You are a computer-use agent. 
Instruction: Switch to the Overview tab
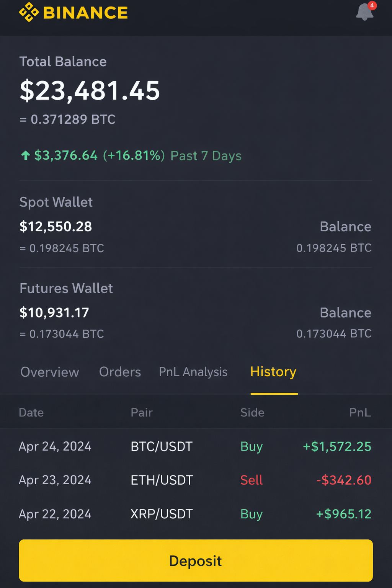pos(50,372)
